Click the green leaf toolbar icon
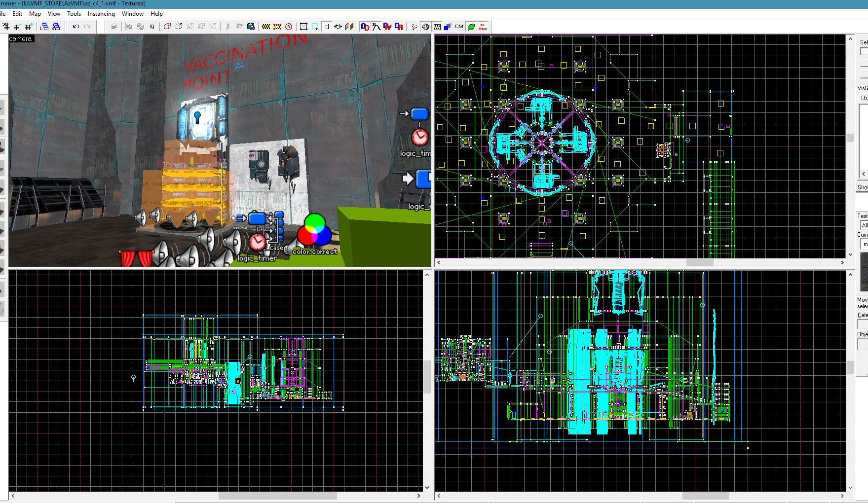This screenshot has width=868, height=503. 471,27
